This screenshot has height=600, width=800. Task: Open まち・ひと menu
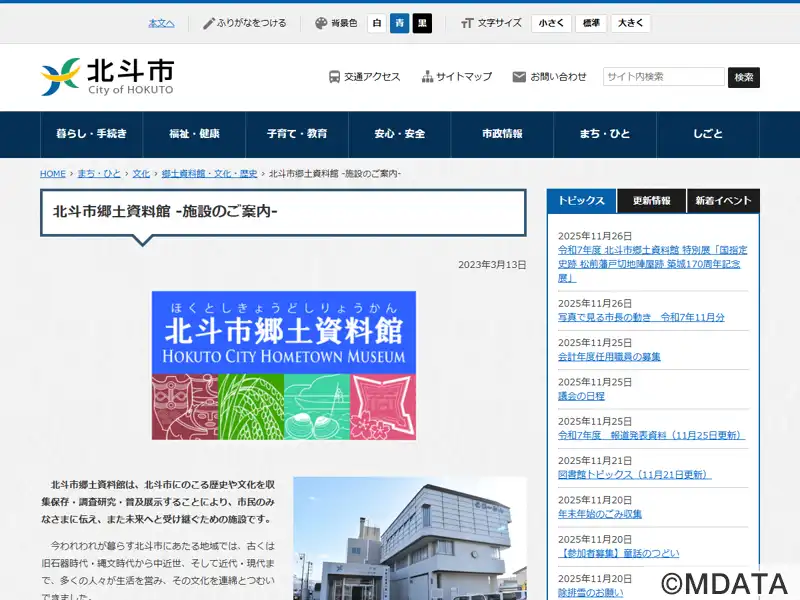tap(605, 134)
